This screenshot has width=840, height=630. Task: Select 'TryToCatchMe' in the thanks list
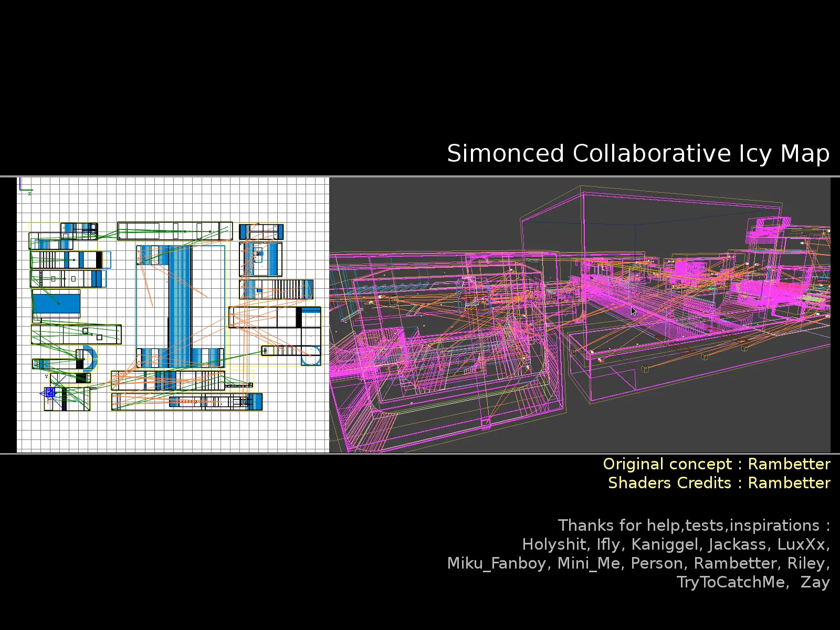pos(731,582)
